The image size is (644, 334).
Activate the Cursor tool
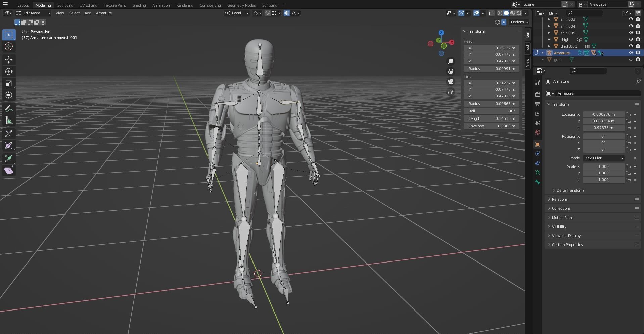click(9, 46)
